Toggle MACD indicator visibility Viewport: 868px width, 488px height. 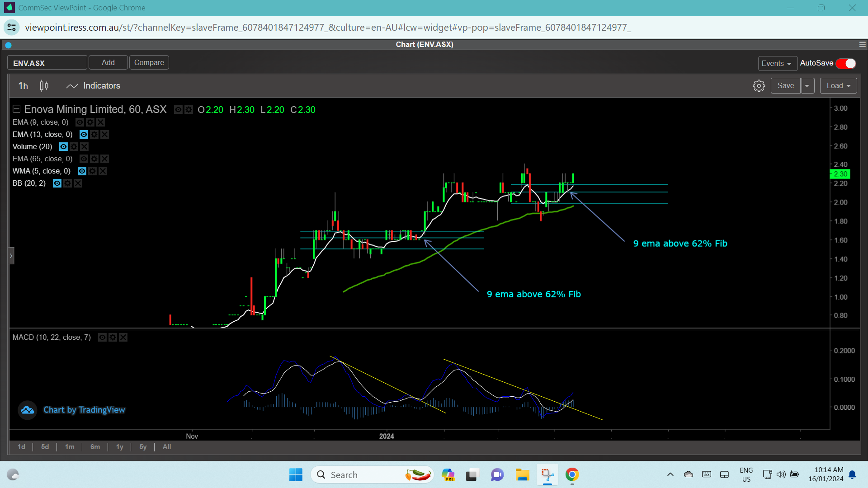pos(102,338)
